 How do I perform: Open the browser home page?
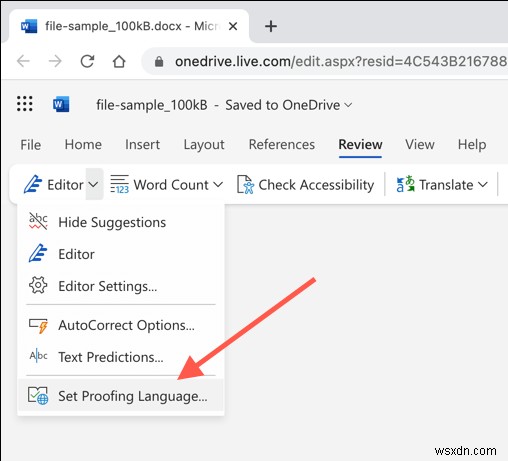click(x=119, y=61)
